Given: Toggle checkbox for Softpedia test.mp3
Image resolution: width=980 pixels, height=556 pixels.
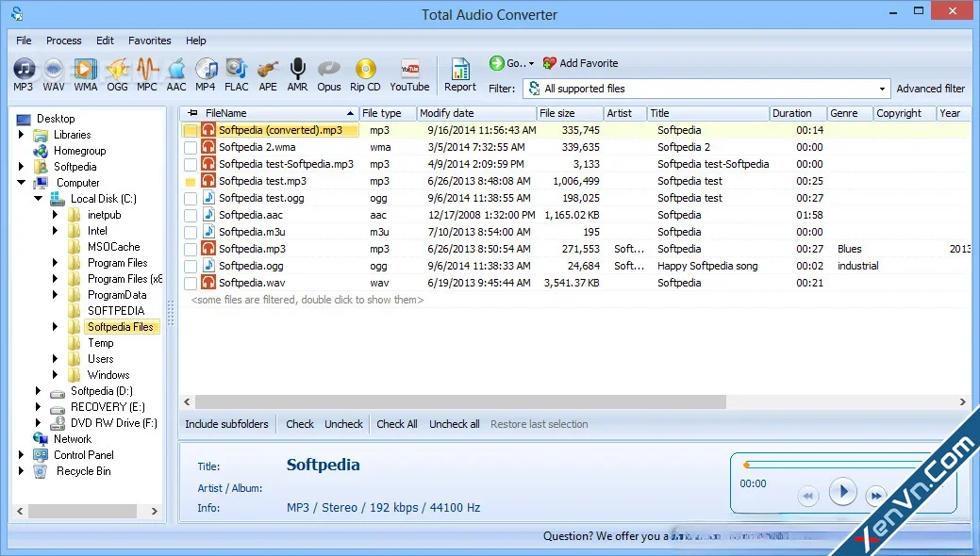Looking at the screenshot, I should click(x=191, y=181).
